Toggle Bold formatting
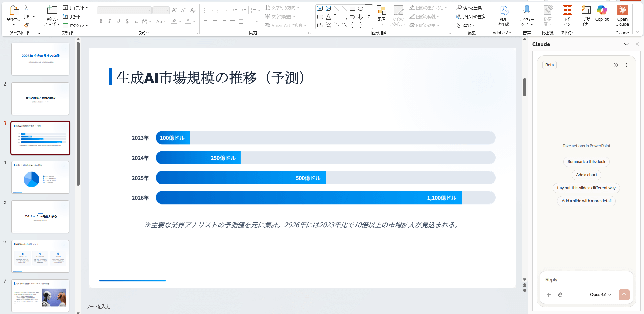The height and width of the screenshot is (314, 644). point(101,21)
